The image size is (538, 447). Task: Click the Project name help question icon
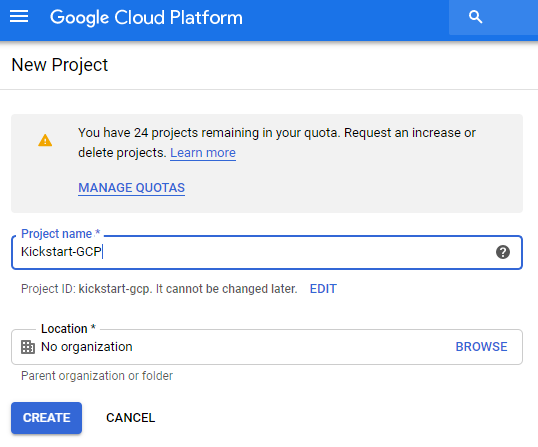(503, 252)
